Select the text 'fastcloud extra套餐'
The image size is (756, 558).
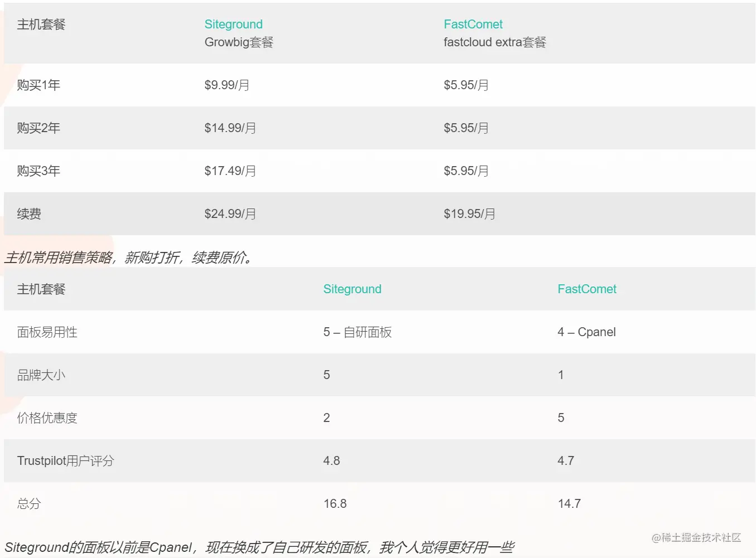[495, 42]
